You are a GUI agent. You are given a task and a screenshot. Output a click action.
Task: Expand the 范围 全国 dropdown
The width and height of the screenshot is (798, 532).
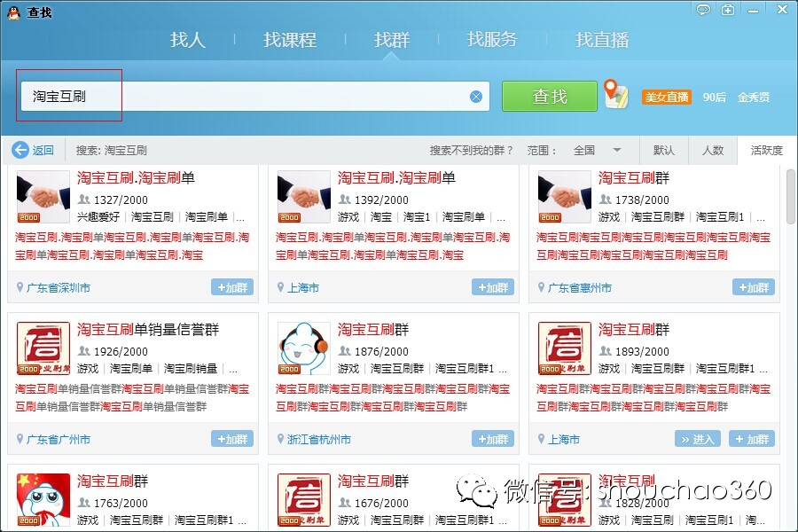click(x=617, y=150)
